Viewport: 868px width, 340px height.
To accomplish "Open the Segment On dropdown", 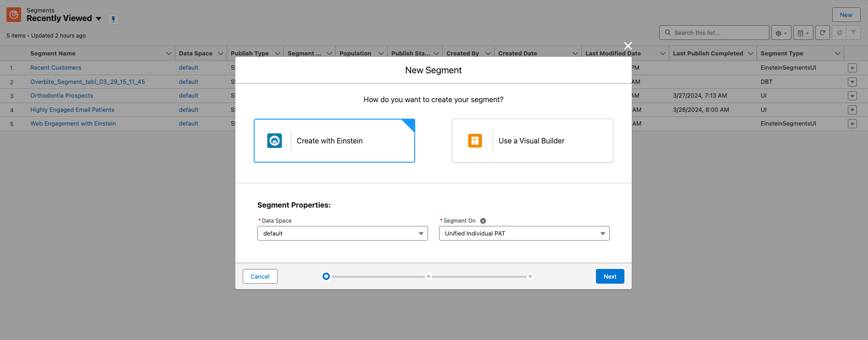I will pyautogui.click(x=524, y=233).
